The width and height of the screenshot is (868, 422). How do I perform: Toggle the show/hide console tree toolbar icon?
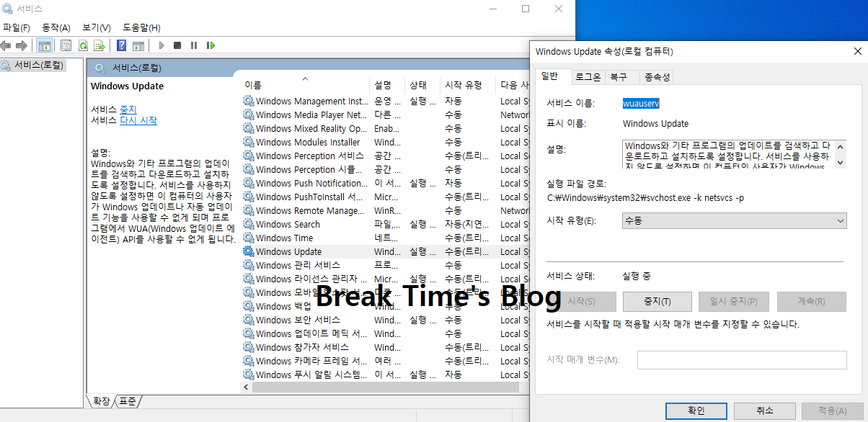click(45, 45)
